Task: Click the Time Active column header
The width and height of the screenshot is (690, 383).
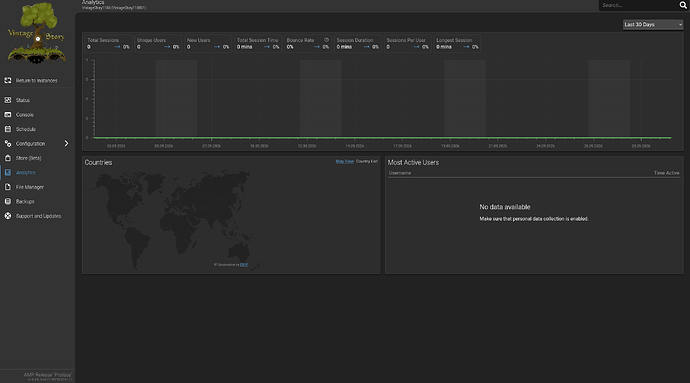Action: coord(666,173)
